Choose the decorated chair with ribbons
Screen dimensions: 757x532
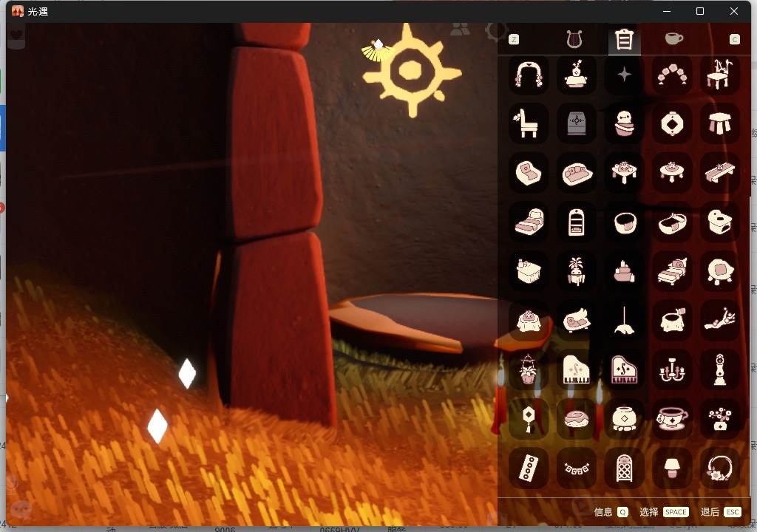pyautogui.click(x=719, y=75)
